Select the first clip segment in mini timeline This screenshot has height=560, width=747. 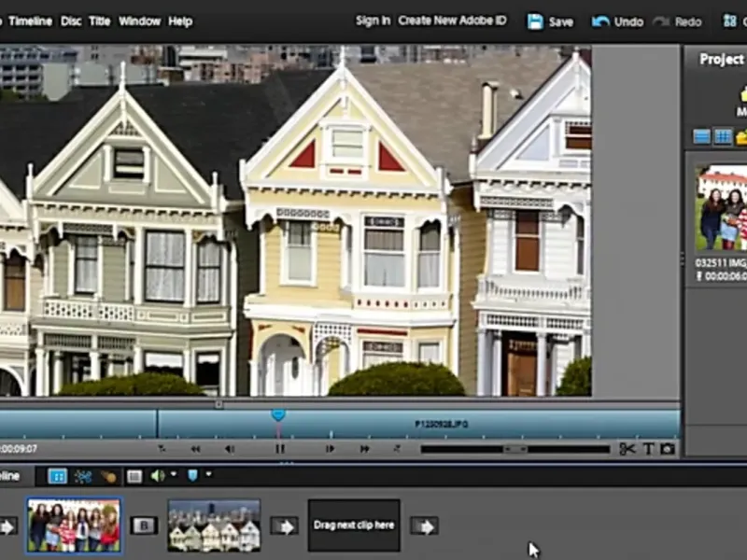click(78, 424)
